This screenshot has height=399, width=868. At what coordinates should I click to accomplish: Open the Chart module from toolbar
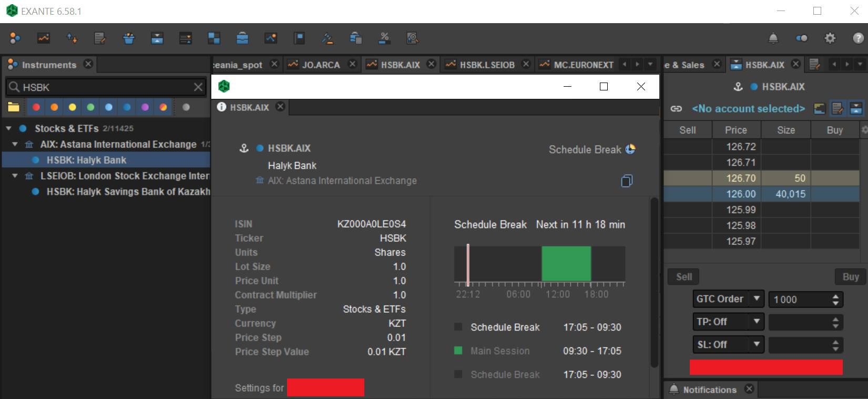pyautogui.click(x=44, y=38)
